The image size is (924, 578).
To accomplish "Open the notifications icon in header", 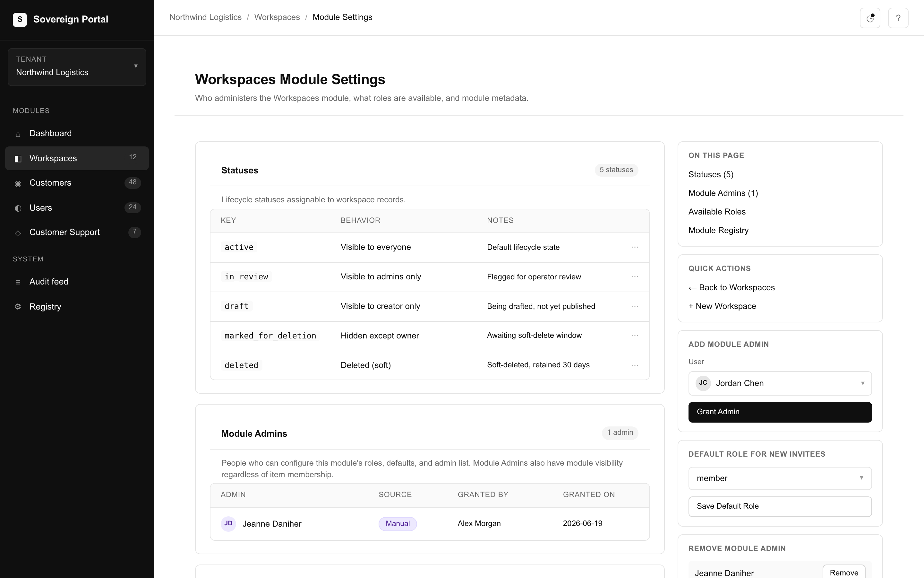I will 870,18.
